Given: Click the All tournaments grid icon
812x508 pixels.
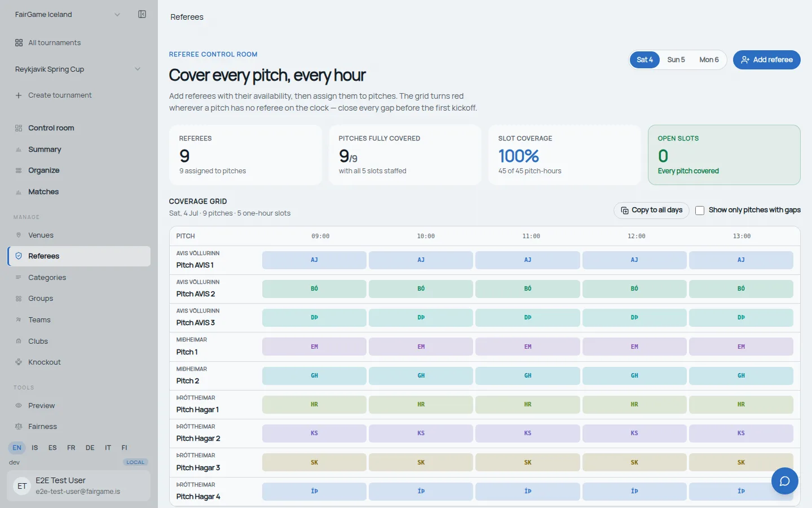Looking at the screenshot, I should [x=19, y=43].
